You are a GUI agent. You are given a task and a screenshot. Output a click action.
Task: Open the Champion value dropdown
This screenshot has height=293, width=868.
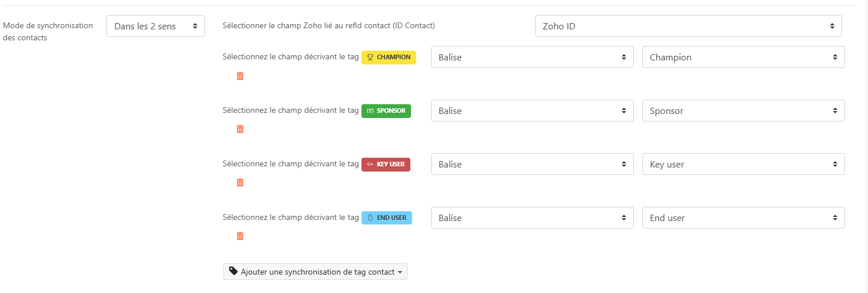(x=743, y=58)
